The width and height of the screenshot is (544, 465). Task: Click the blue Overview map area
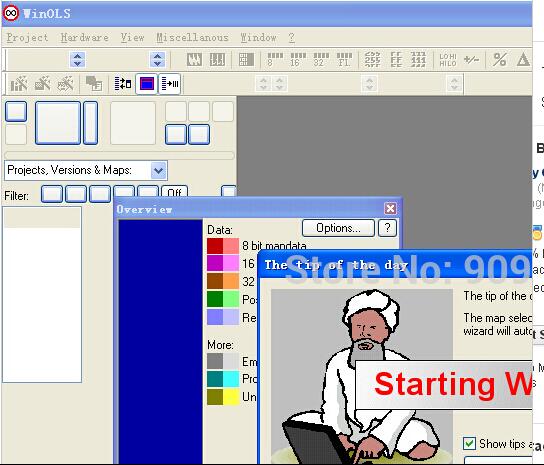(161, 342)
